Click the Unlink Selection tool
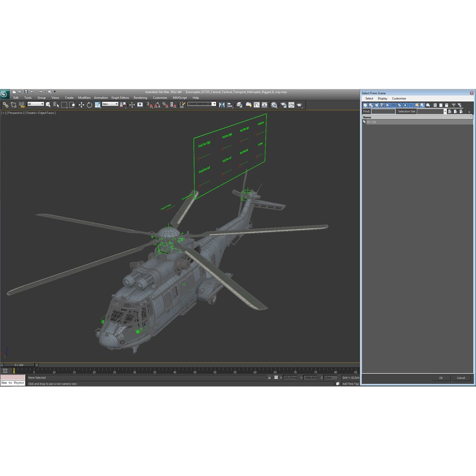The image size is (476, 476). 13,105
